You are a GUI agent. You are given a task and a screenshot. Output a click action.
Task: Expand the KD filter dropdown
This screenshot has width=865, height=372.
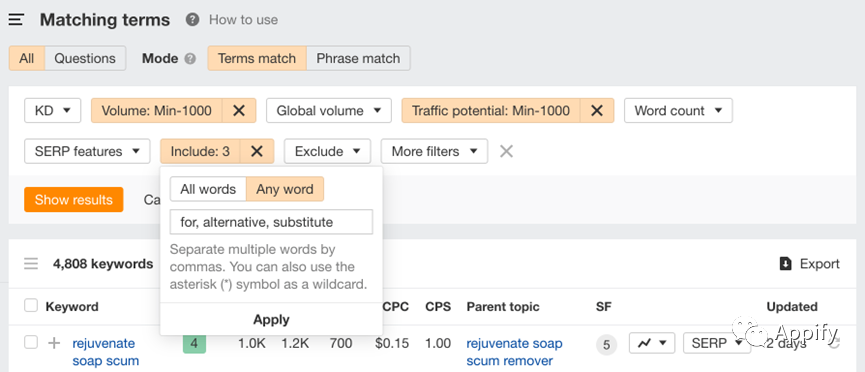point(52,110)
